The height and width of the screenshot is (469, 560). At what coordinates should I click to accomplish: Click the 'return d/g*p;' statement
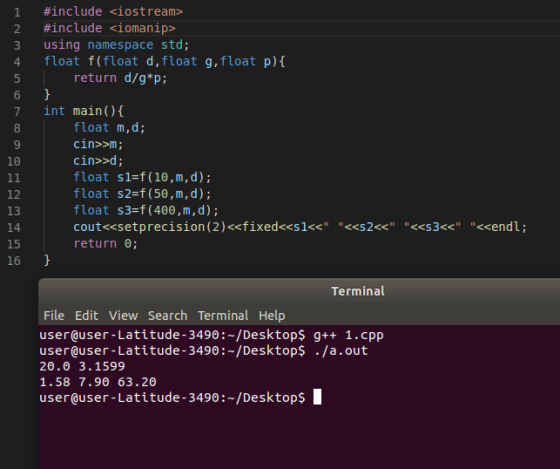(120, 78)
